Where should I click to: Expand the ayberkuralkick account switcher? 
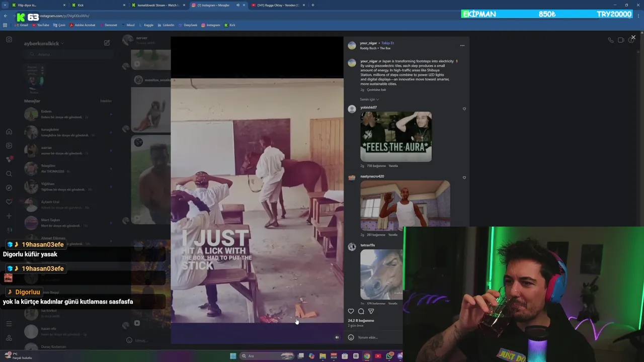(x=44, y=44)
